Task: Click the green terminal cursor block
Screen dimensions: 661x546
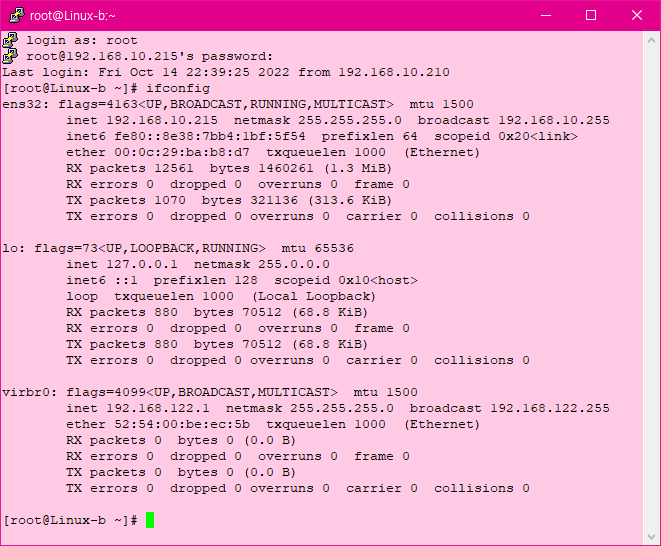Action: point(150,520)
